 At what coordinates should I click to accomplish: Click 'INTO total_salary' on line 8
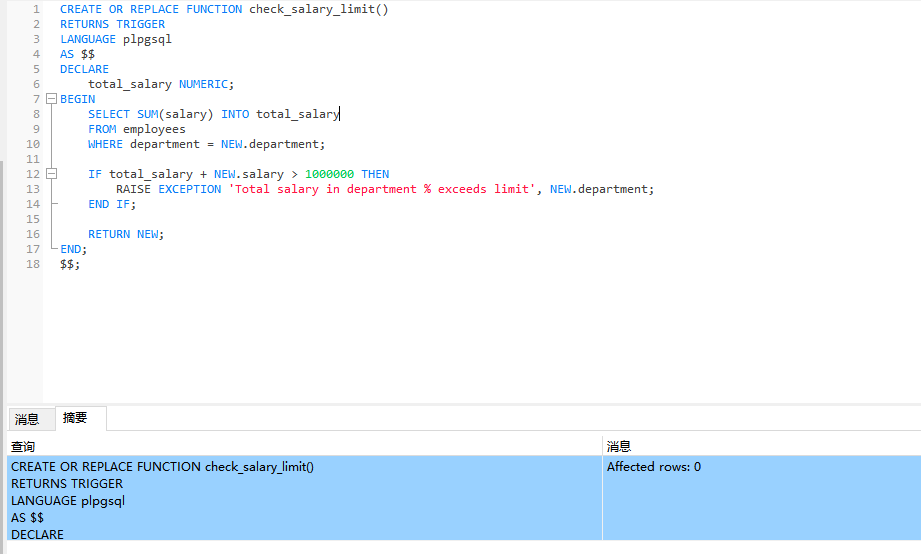pos(280,114)
